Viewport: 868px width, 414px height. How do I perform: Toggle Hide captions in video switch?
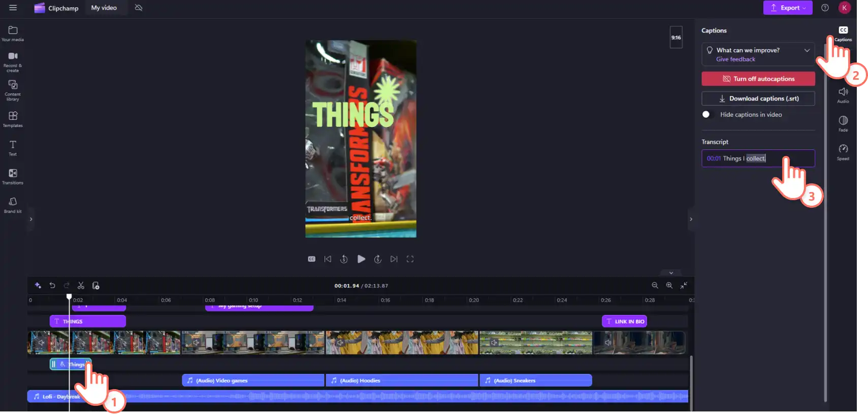[708, 114]
